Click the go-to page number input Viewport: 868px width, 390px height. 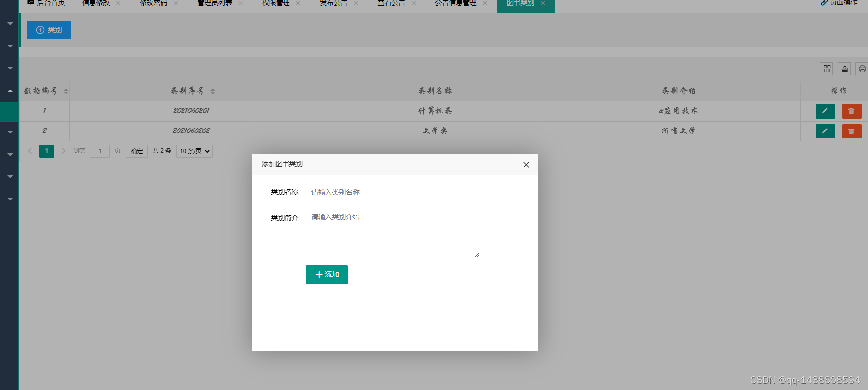100,151
